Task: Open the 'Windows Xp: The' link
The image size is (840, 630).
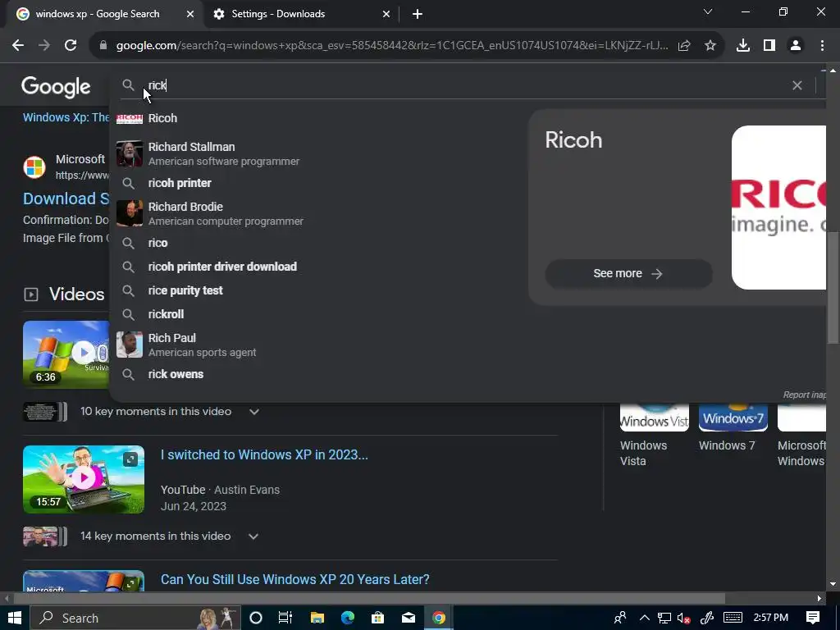Action: click(x=66, y=117)
